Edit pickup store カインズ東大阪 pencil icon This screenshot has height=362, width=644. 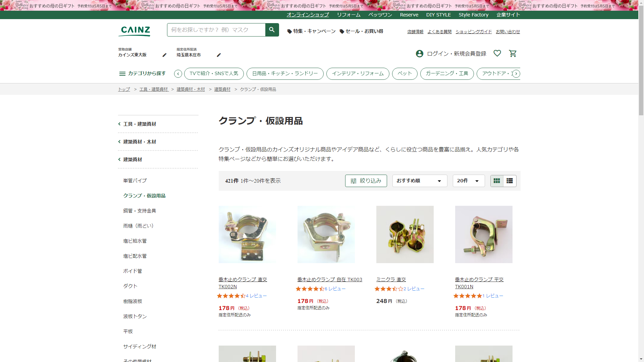coord(164,55)
